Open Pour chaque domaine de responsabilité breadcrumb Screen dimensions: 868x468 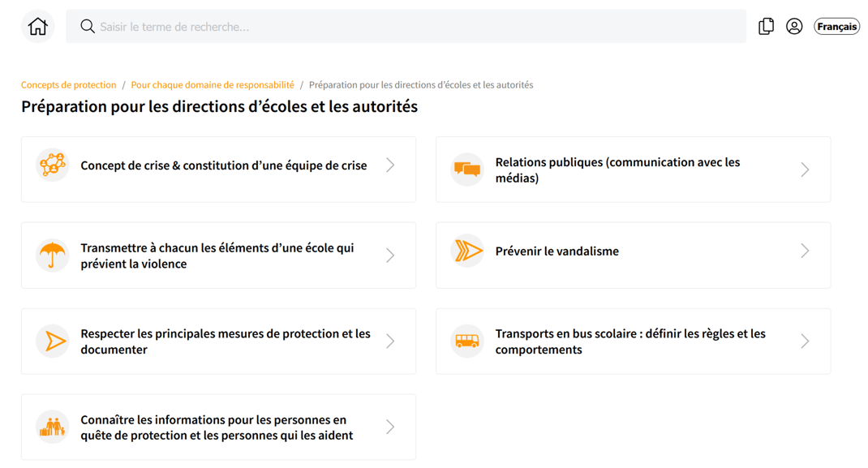213,85
